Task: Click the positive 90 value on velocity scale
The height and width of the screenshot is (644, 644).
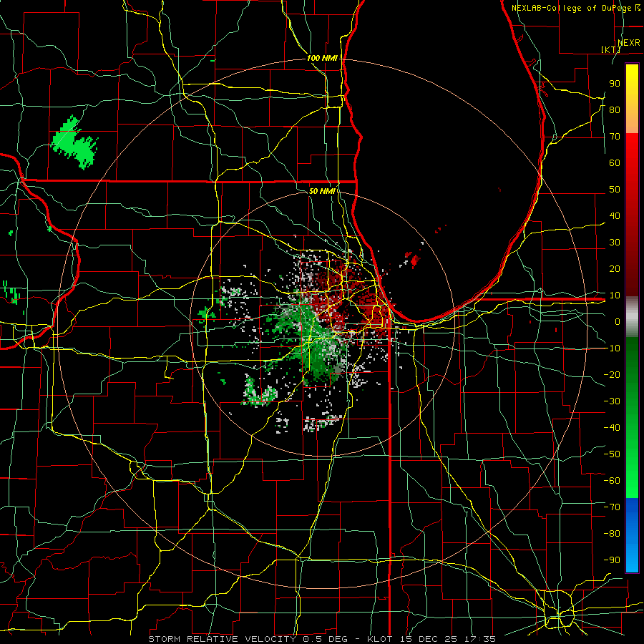Action: point(615,84)
